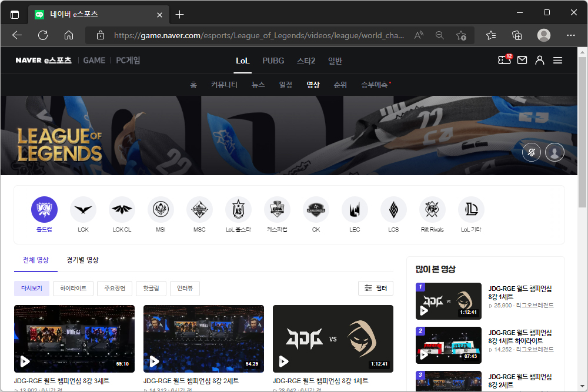Open the 영상 submenu item

pyautogui.click(x=313, y=85)
